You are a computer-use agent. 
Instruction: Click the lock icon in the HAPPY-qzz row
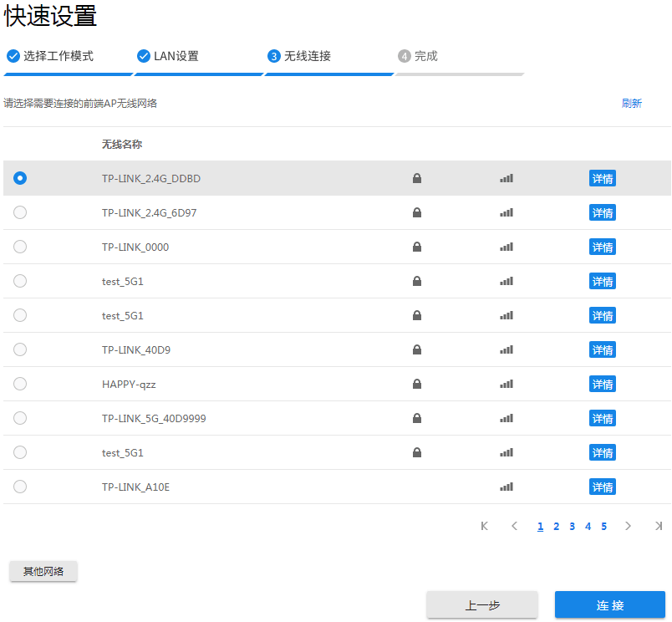(x=416, y=384)
